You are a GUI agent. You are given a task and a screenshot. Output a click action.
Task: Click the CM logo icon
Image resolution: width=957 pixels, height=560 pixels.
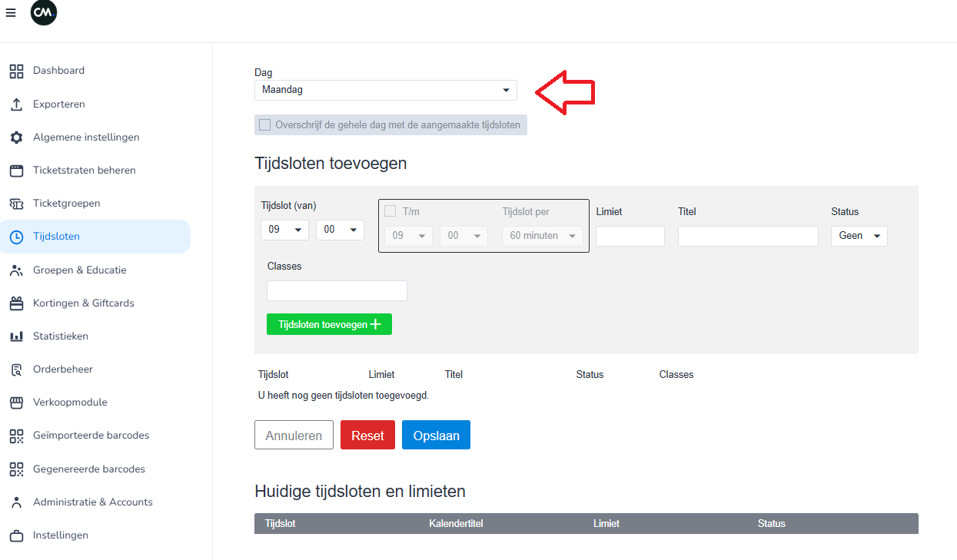pyautogui.click(x=44, y=13)
